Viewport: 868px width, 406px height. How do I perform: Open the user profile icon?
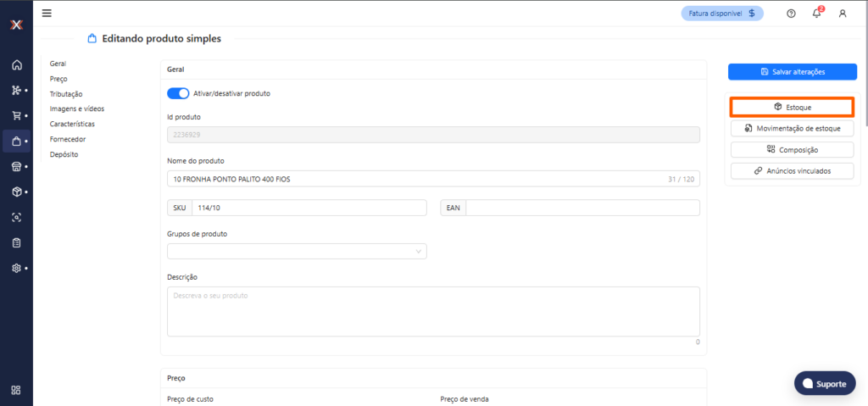click(x=843, y=14)
